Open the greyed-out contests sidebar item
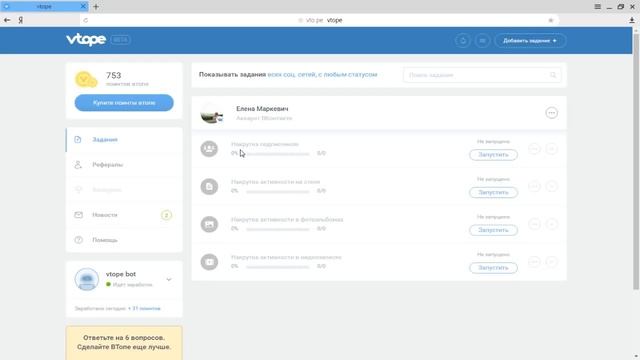The height and width of the screenshot is (360, 640). pos(124,190)
